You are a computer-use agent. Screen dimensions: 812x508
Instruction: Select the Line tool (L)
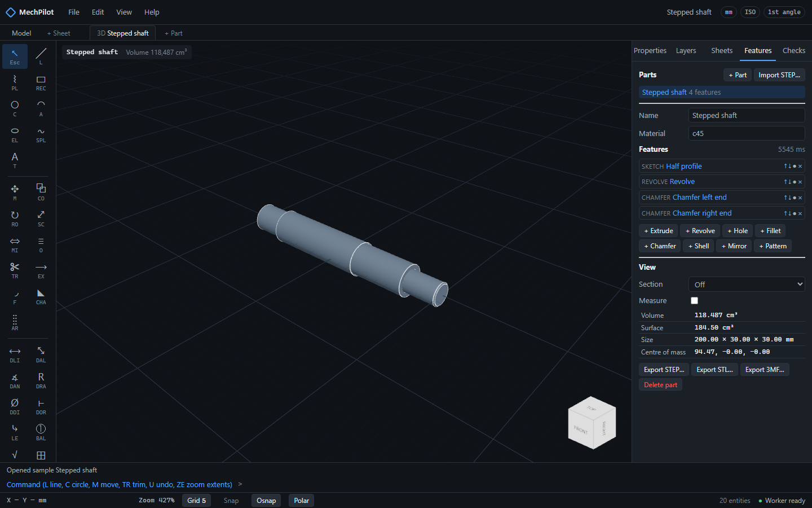coord(41,56)
